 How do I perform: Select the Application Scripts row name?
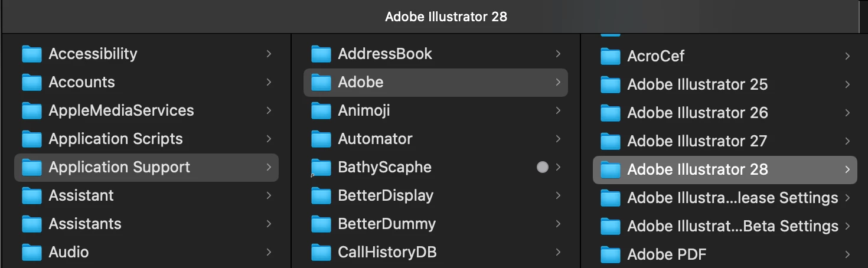point(116,139)
